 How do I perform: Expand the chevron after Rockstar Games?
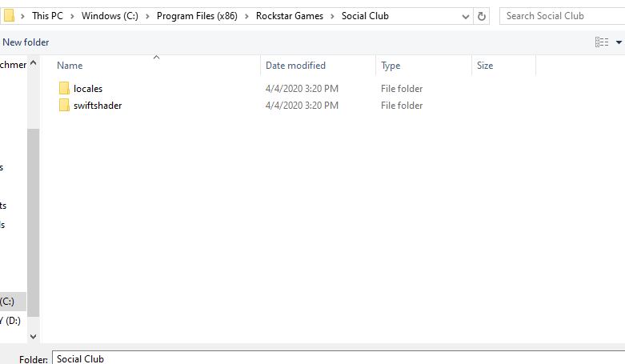tap(332, 16)
